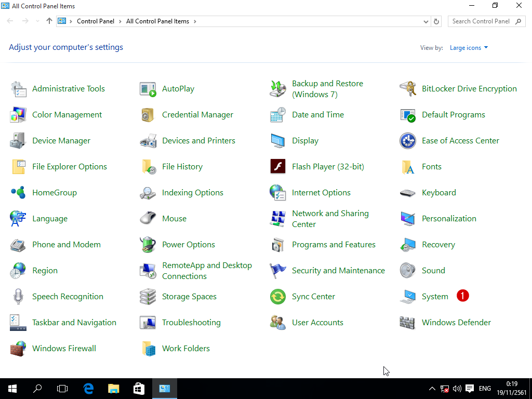The height and width of the screenshot is (399, 532).
Task: Open the recent locations dropdown arrow
Action: click(37, 21)
